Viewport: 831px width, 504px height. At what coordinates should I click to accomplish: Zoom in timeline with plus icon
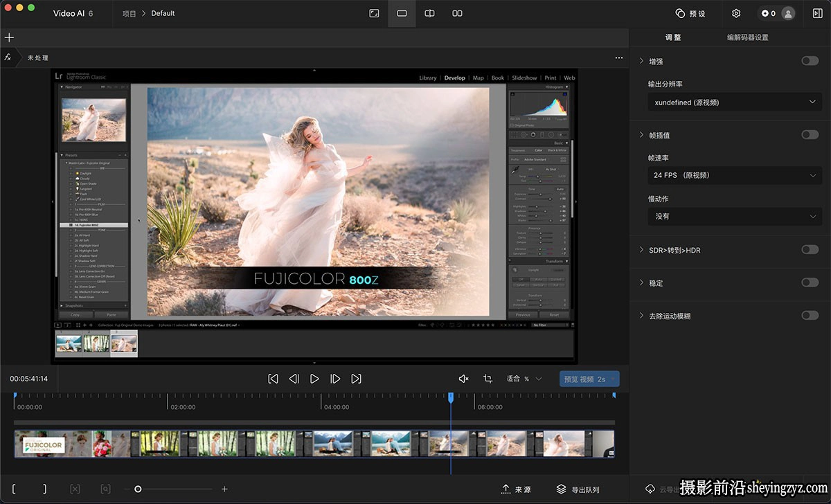tap(224, 489)
